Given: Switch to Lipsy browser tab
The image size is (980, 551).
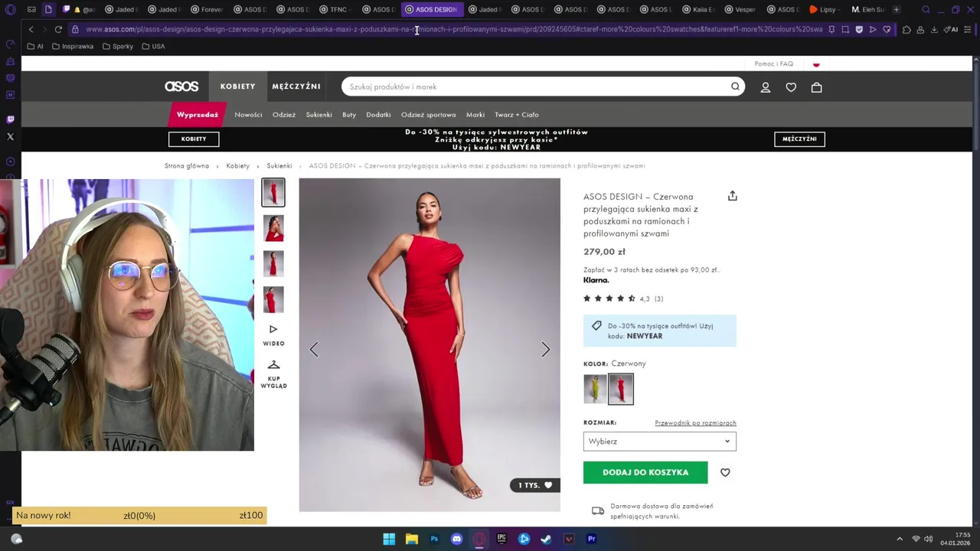Looking at the screenshot, I should [x=823, y=9].
